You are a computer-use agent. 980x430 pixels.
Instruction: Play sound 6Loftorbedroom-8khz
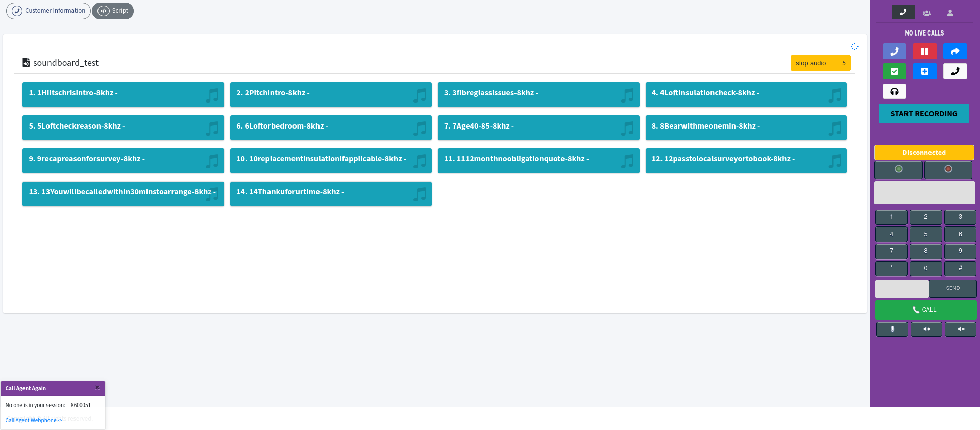[331, 128]
